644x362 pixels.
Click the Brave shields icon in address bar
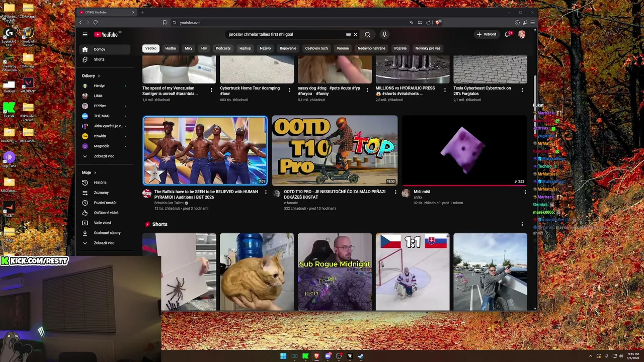click(438, 22)
